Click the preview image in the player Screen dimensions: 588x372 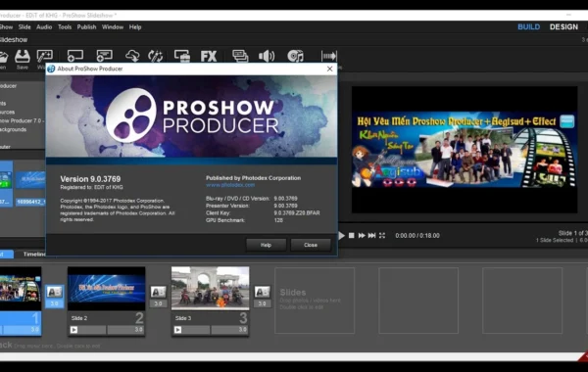point(464,150)
